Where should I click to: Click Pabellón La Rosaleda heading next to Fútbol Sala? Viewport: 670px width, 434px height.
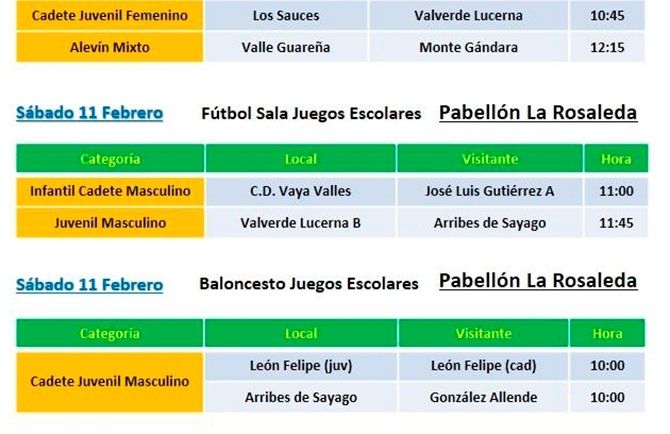coord(538,113)
